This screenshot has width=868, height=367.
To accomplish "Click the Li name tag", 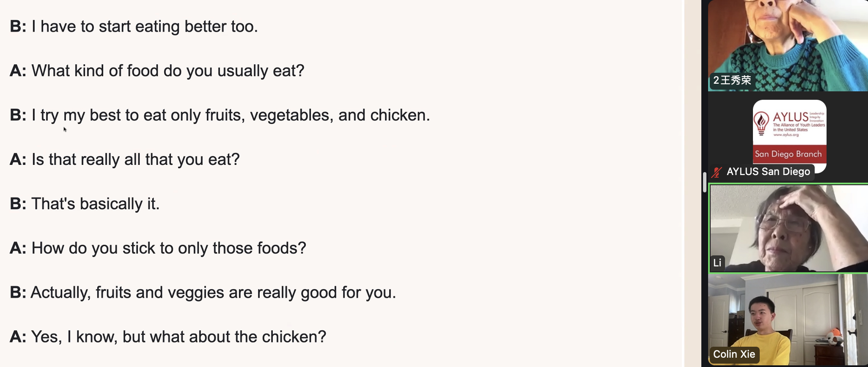I will (717, 263).
